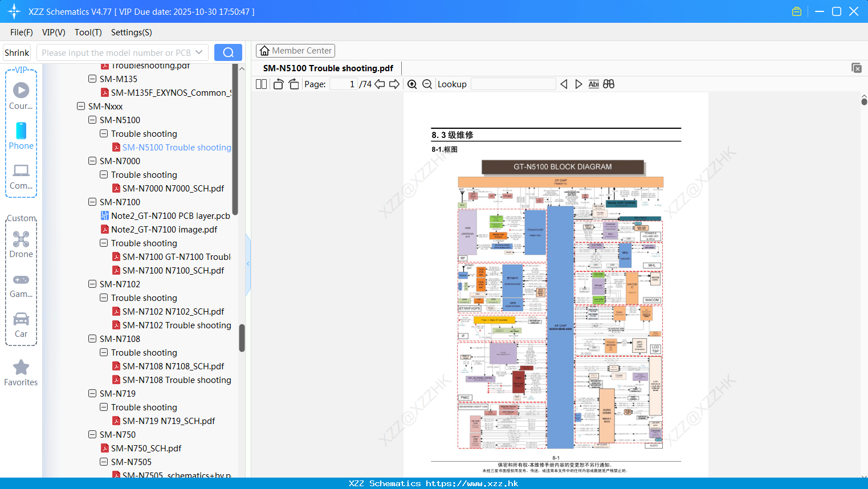
Task: Collapse the SM-N719 tree node
Action: click(x=92, y=393)
